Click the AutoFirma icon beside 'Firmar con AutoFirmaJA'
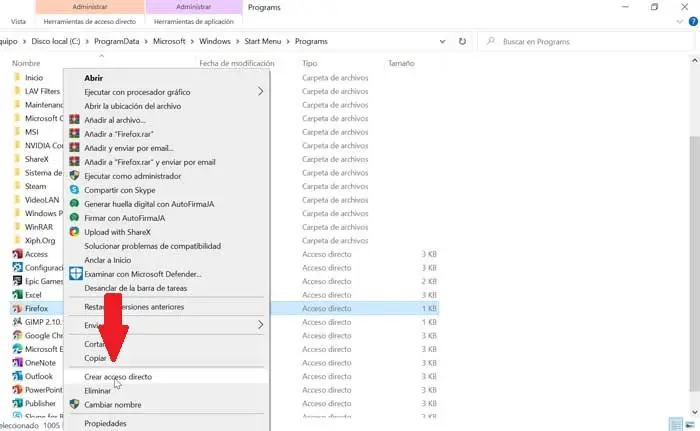 [75, 218]
